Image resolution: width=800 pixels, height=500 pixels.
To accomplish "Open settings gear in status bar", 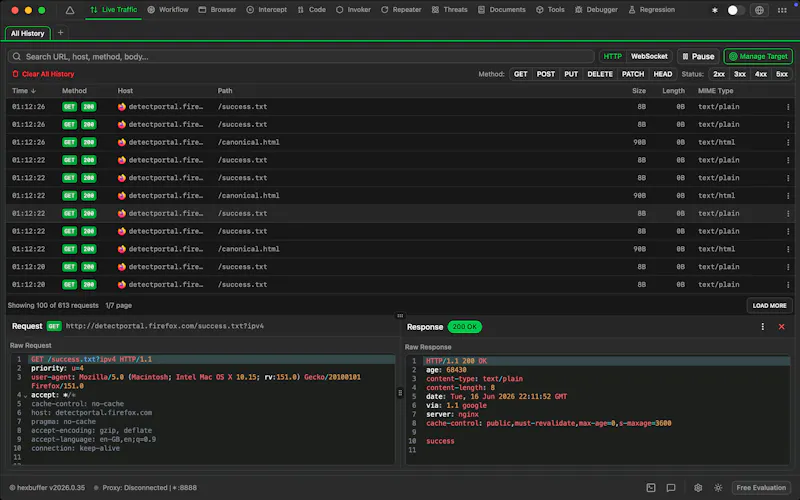I will click(x=698, y=488).
